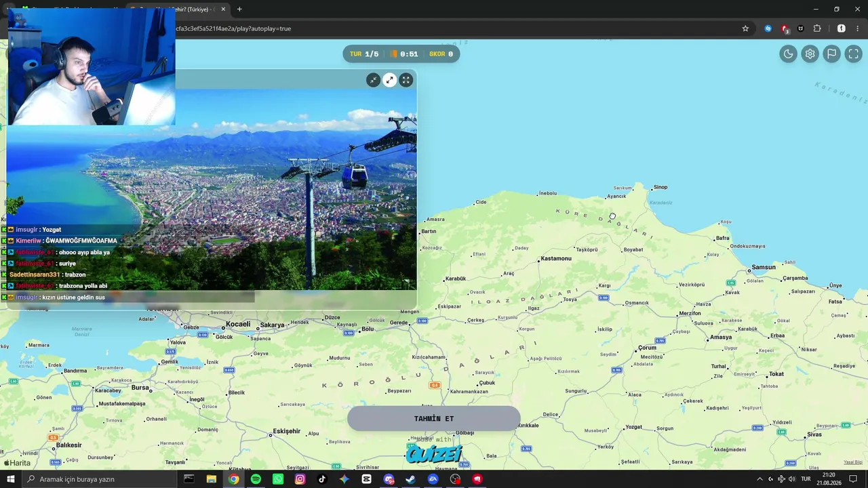The image size is (868, 488).
Task: Pick Yozgat on the map
Action: [633, 427]
